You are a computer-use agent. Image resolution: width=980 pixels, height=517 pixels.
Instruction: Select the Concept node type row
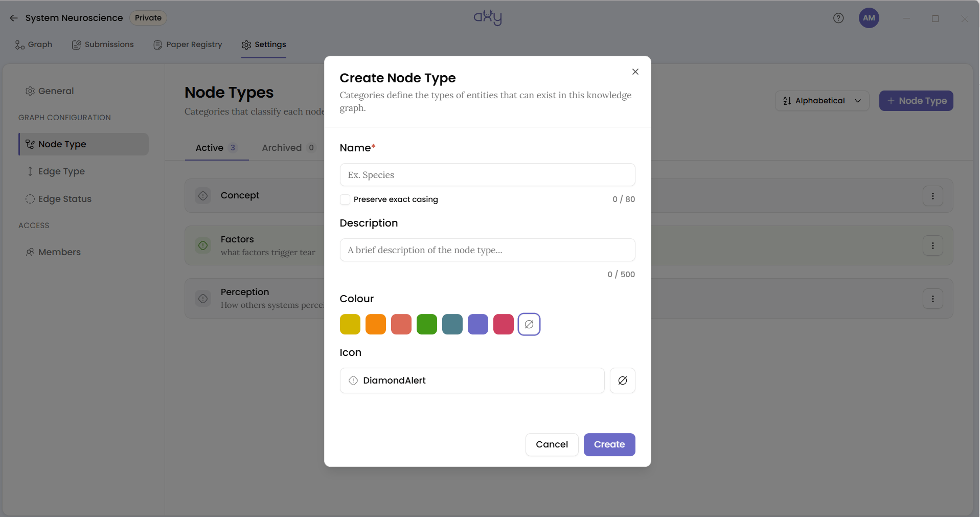[x=568, y=196]
